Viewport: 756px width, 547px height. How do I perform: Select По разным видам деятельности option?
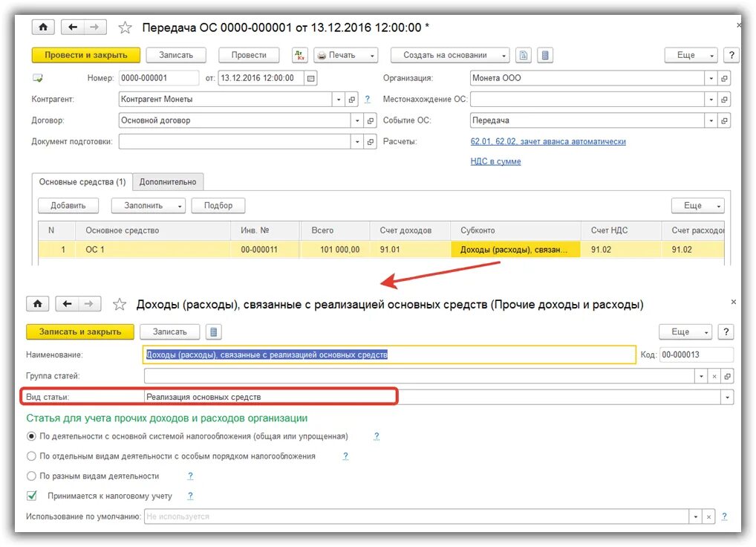(x=31, y=476)
